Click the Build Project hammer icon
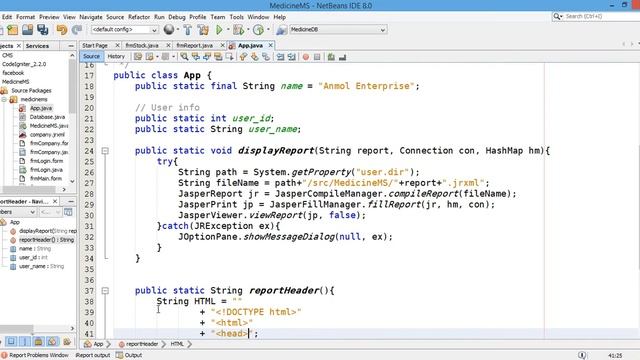Viewport: 640px width, 360px height. pyautogui.click(x=187, y=30)
